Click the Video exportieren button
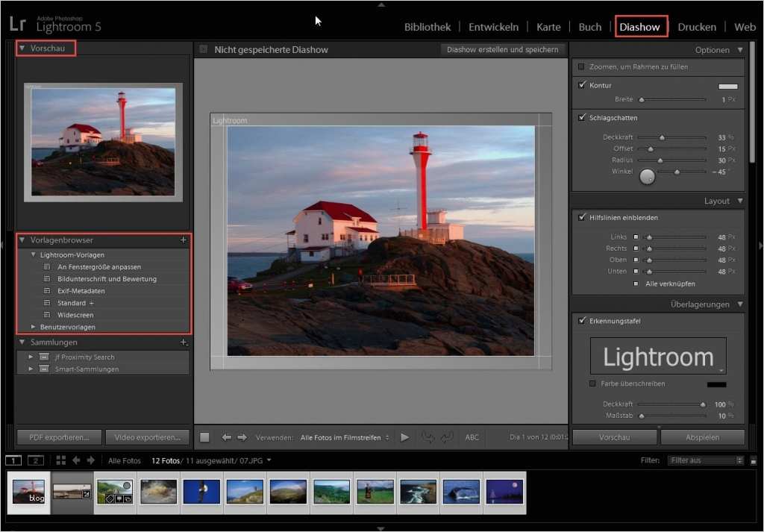Image resolution: width=764 pixels, height=532 pixels. 148,437
